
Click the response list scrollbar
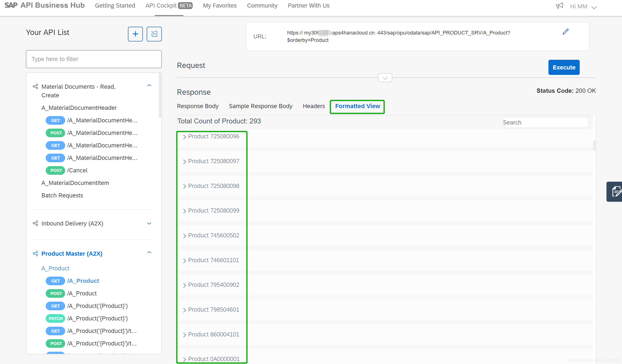(594, 146)
